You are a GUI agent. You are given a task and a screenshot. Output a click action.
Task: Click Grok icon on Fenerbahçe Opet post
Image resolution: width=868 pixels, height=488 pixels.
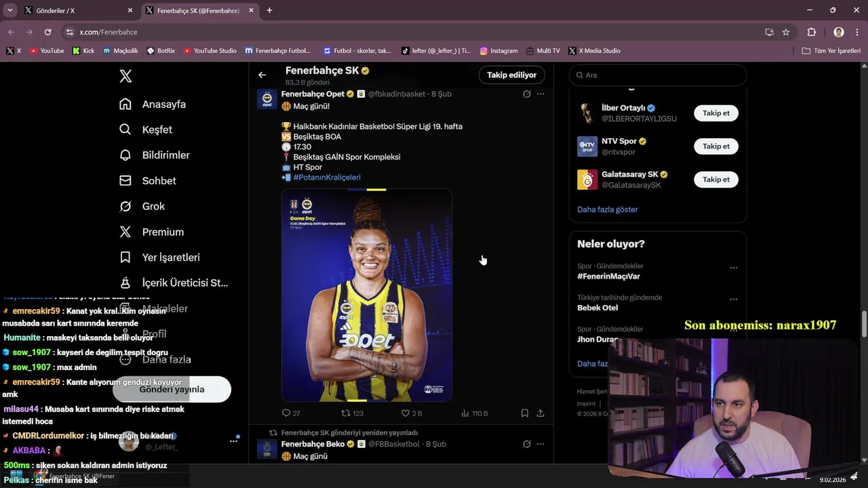point(527,94)
